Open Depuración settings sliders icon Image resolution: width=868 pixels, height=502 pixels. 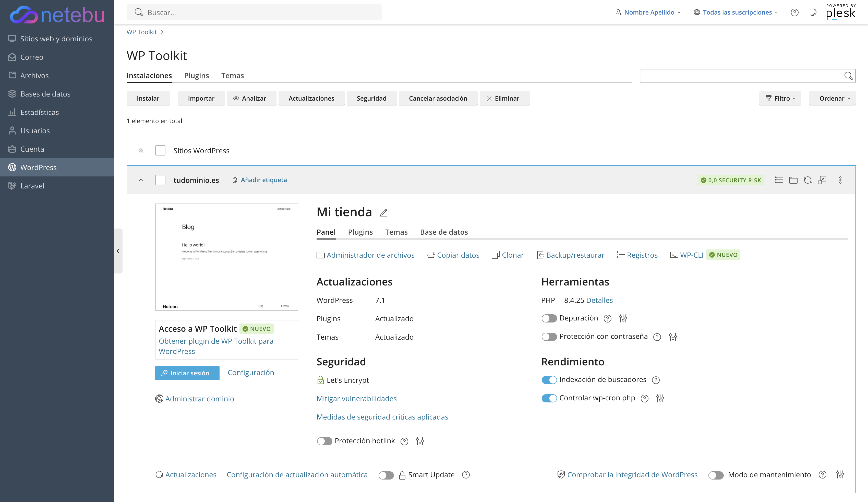623,318
